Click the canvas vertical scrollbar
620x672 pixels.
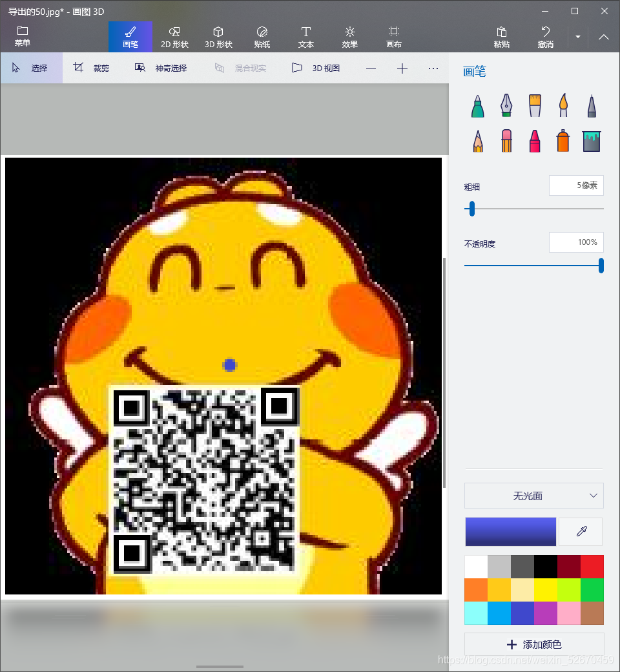(444, 373)
